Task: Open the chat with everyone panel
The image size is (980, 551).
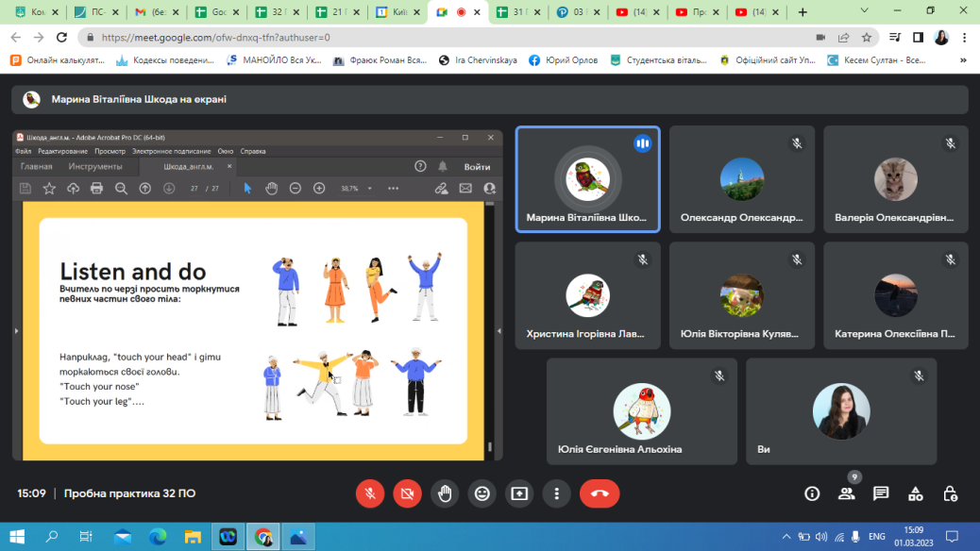Action: point(881,493)
